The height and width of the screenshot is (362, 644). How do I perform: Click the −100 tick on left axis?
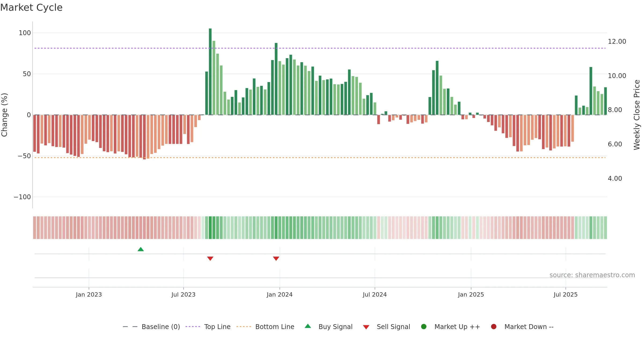22,197
